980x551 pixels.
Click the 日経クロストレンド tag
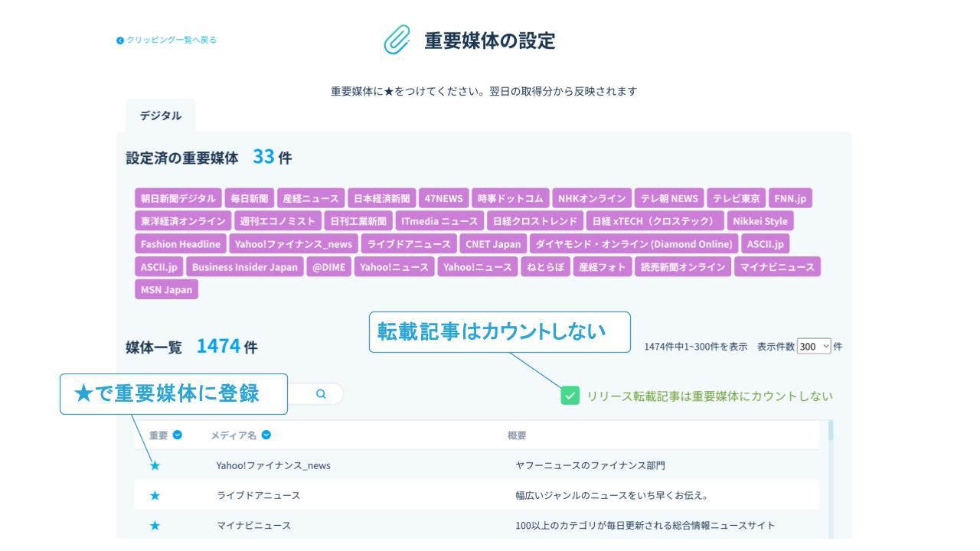point(534,221)
